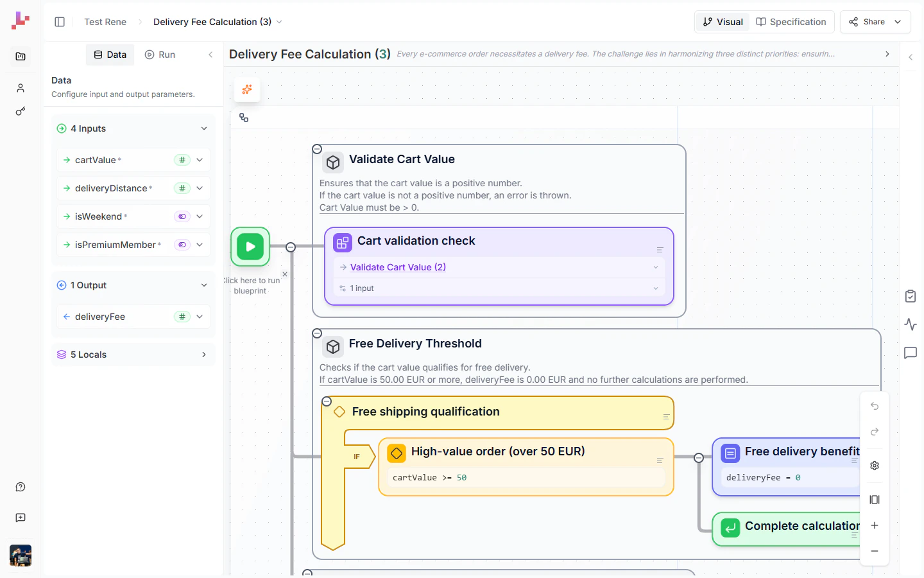Click the user avatar at the bottom left
This screenshot has width=924, height=578.
click(20, 556)
